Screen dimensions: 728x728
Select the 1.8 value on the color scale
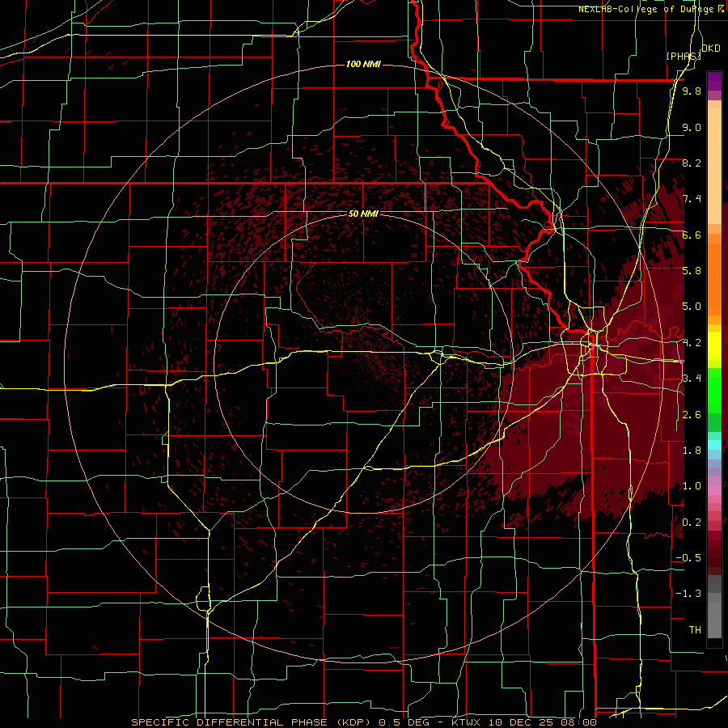pyautogui.click(x=692, y=451)
